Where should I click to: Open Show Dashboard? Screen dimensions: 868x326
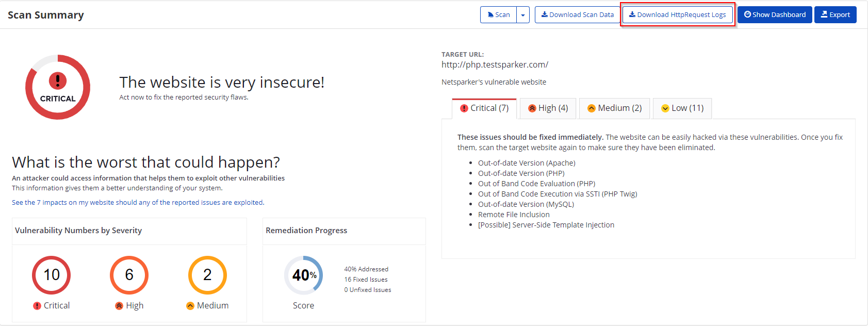click(775, 15)
